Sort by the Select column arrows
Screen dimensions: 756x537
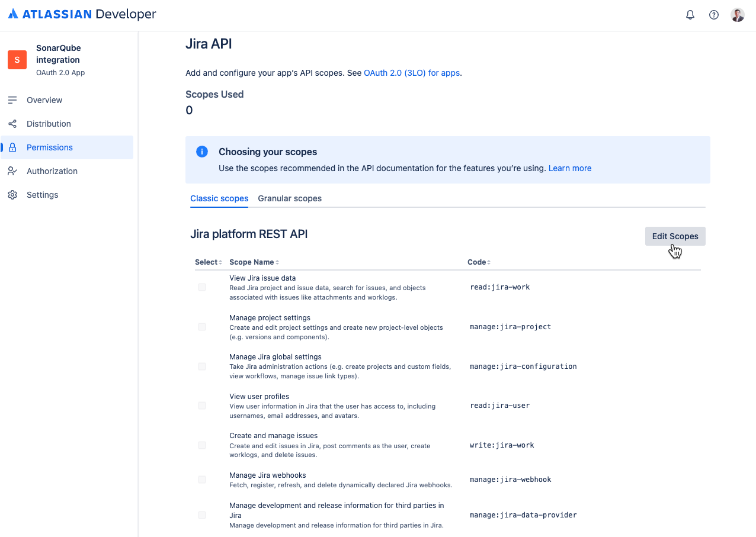pos(220,262)
